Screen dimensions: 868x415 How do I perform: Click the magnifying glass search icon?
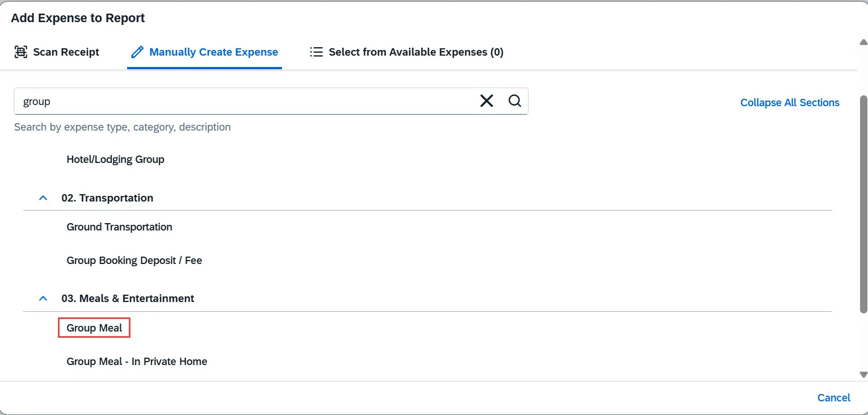pos(515,101)
